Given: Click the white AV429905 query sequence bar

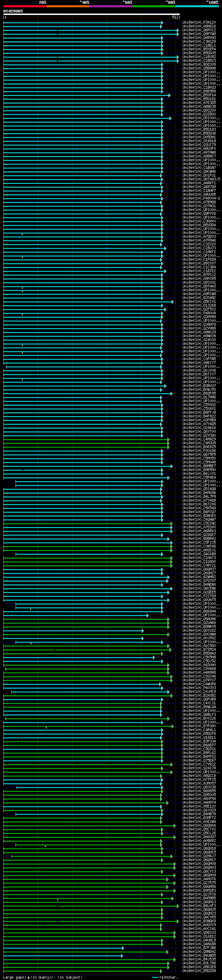Looking at the screenshot, I should [92, 14].
